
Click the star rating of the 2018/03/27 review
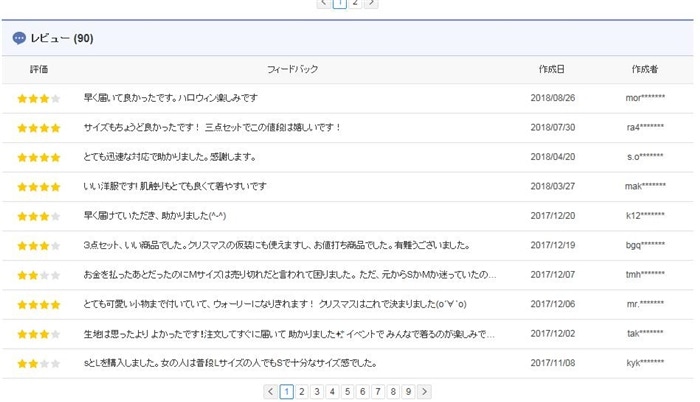pos(38,187)
